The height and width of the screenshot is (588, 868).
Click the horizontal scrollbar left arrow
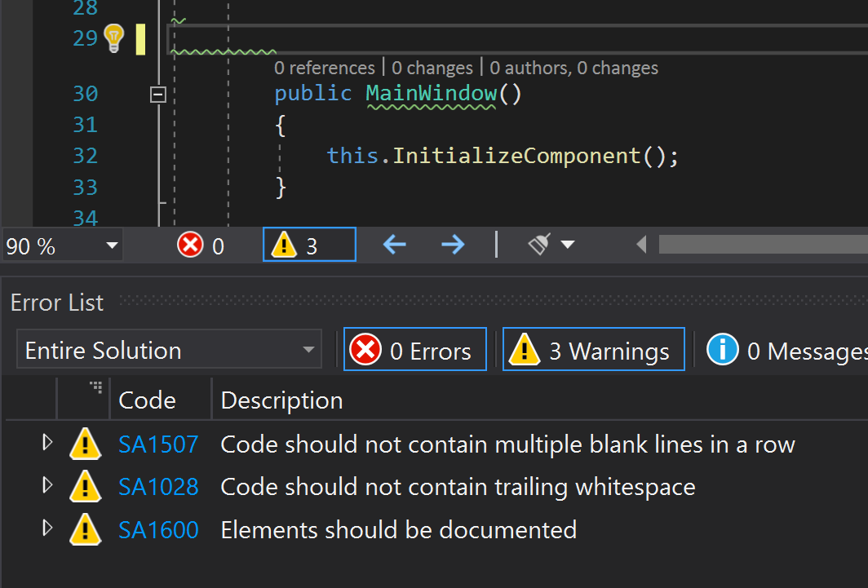(x=642, y=245)
